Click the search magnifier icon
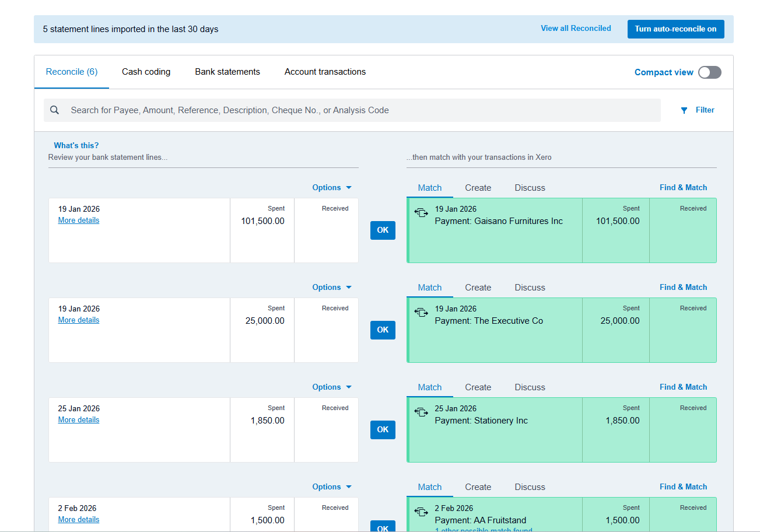This screenshot has height=532, width=760. click(x=54, y=110)
